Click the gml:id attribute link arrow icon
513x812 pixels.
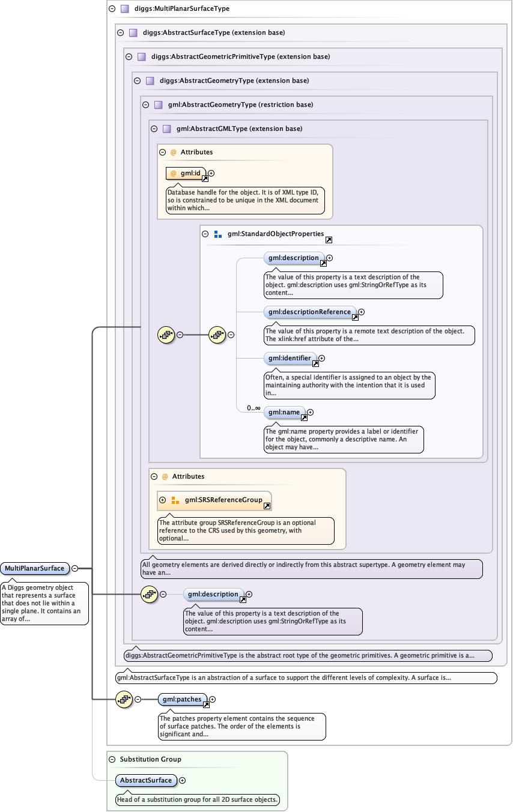(x=205, y=178)
